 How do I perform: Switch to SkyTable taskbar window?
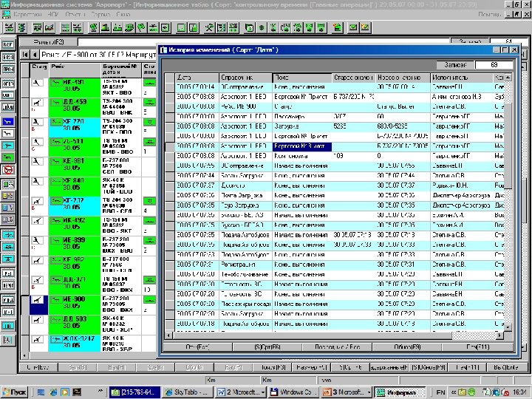(x=187, y=392)
